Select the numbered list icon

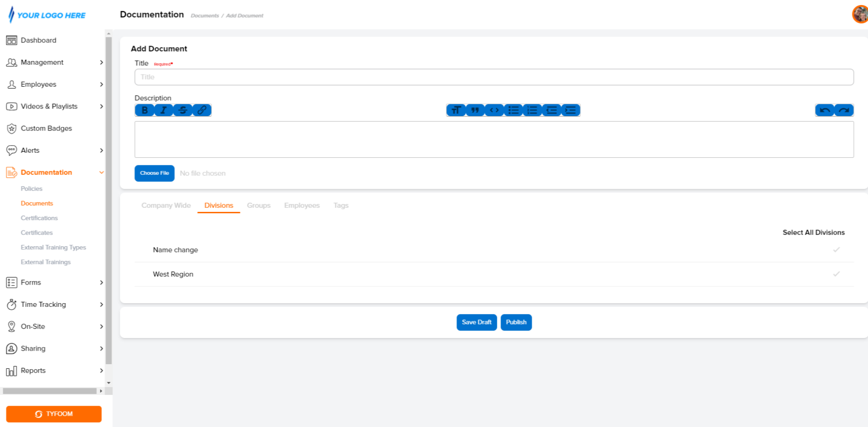(x=532, y=110)
